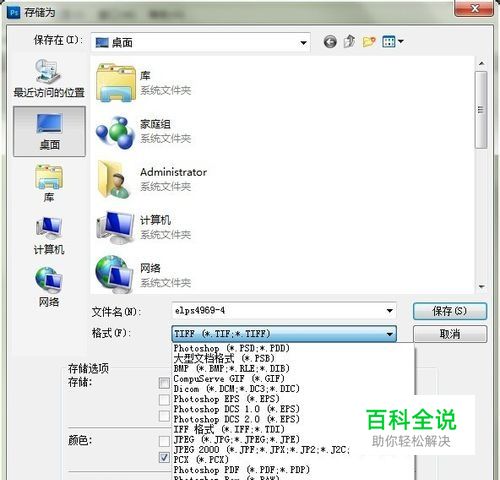Open the 库 system folder in file list
The image size is (500, 480).
(144, 83)
